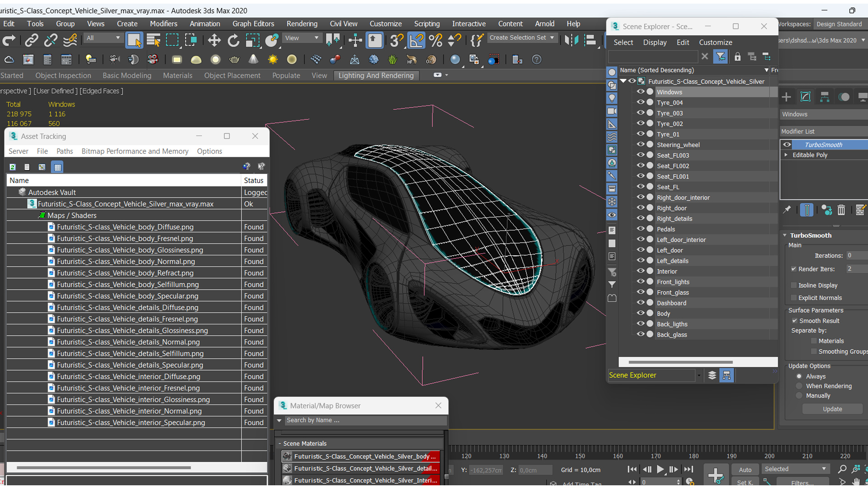Collapse the TurboSmooth rollout
Screen dimensions: 868x488
785,235
